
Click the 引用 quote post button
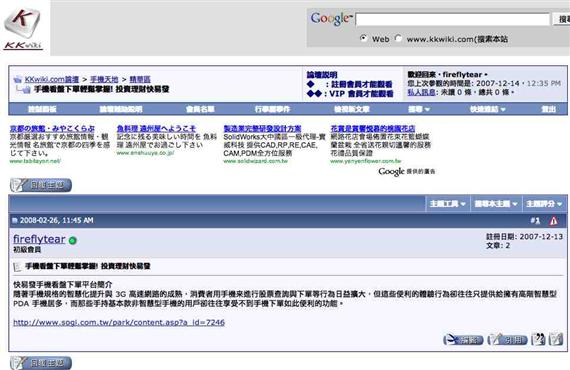[x=507, y=340]
